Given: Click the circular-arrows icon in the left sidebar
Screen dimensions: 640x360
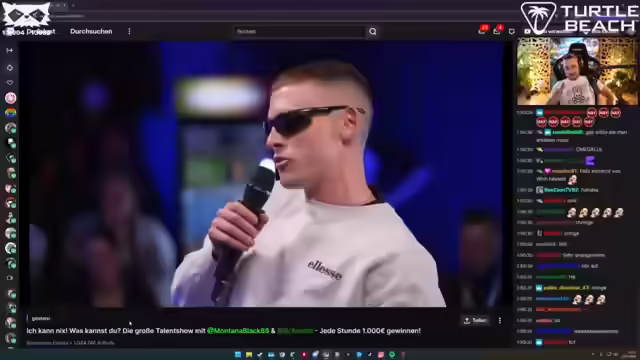Looking at the screenshot, I should point(10,68).
